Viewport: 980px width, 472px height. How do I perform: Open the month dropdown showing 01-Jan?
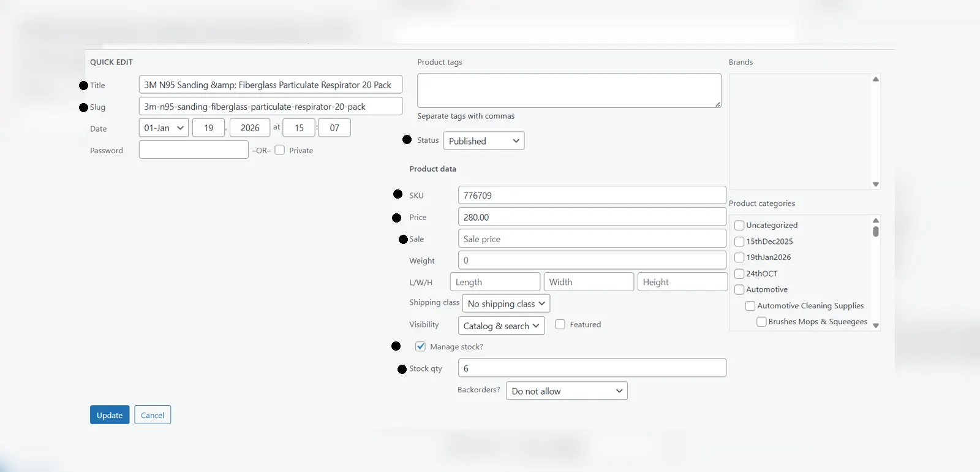(x=164, y=128)
